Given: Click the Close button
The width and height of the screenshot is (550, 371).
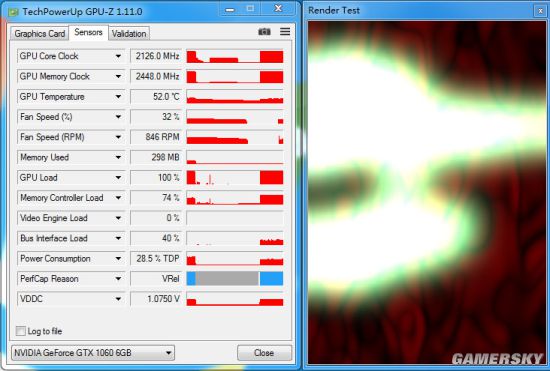Looking at the screenshot, I should [264, 353].
